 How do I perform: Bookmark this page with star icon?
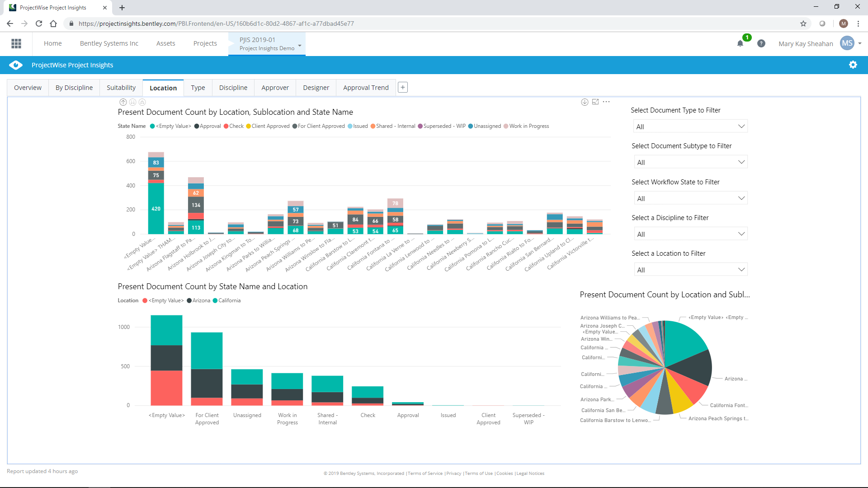pos(803,23)
